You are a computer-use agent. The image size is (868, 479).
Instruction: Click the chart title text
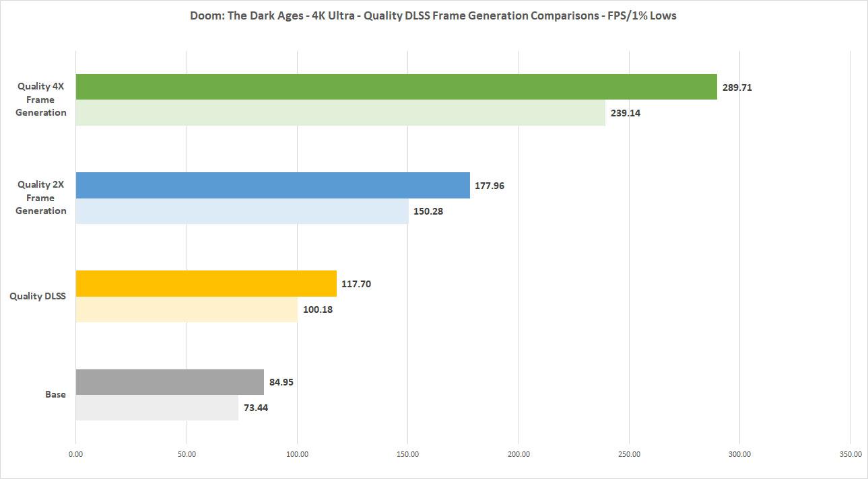(x=434, y=15)
